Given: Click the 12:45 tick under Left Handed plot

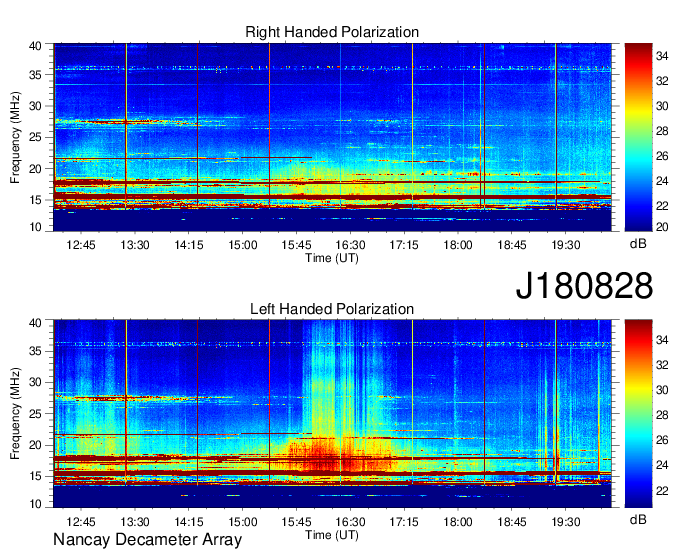Looking at the screenshot, I should 81,522.
